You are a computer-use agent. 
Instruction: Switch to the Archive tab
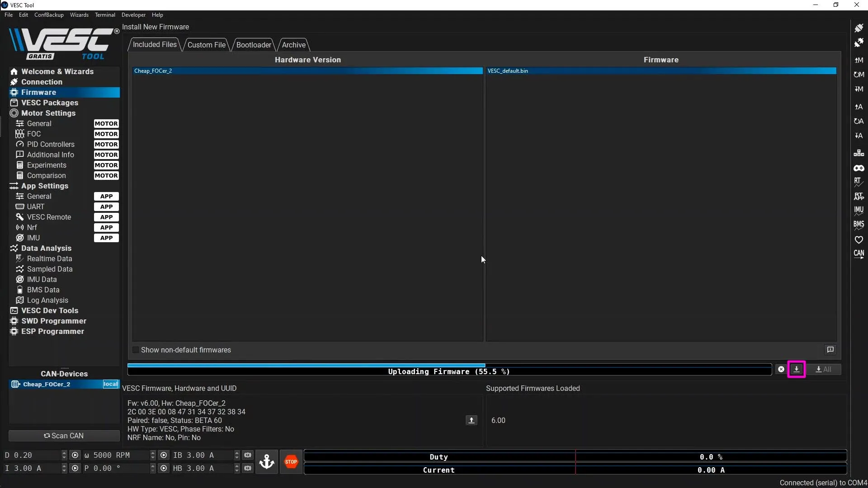coord(293,45)
